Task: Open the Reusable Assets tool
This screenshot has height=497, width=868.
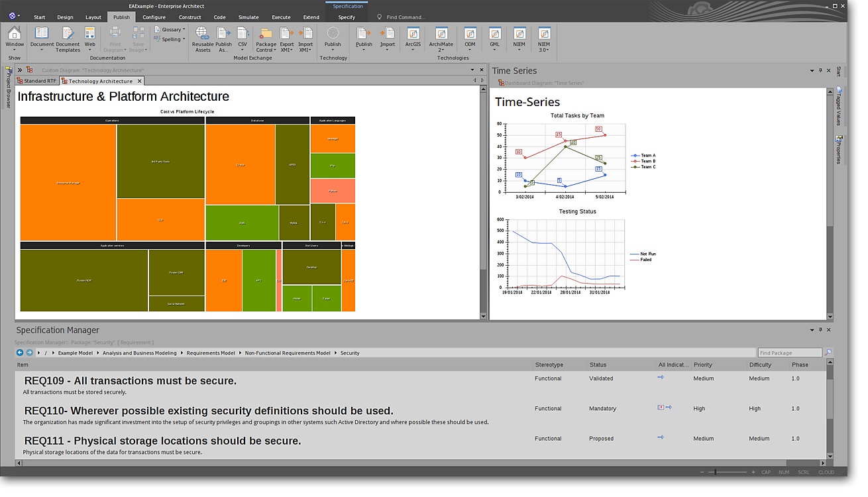Action: pos(202,38)
